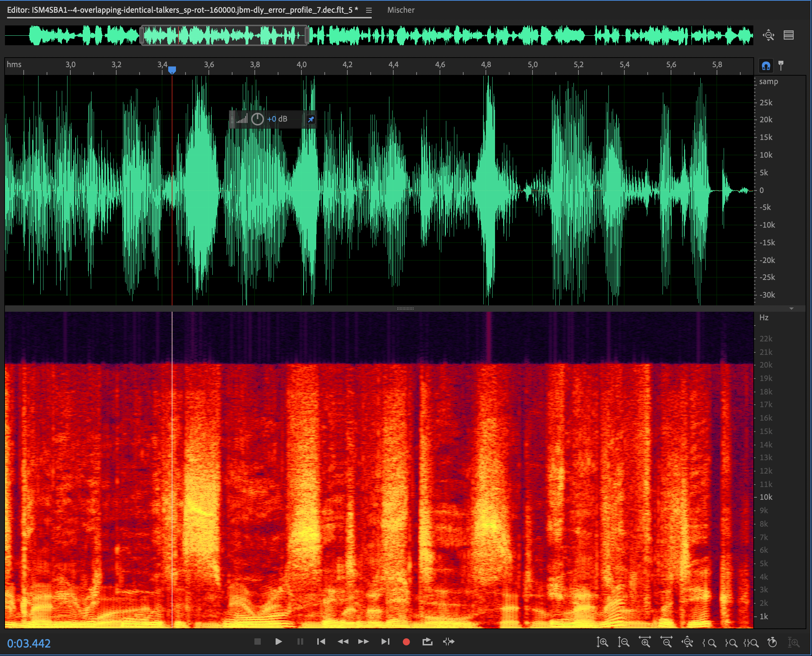
Task: Click the +0 dB volume knob
Action: pyautogui.click(x=257, y=119)
